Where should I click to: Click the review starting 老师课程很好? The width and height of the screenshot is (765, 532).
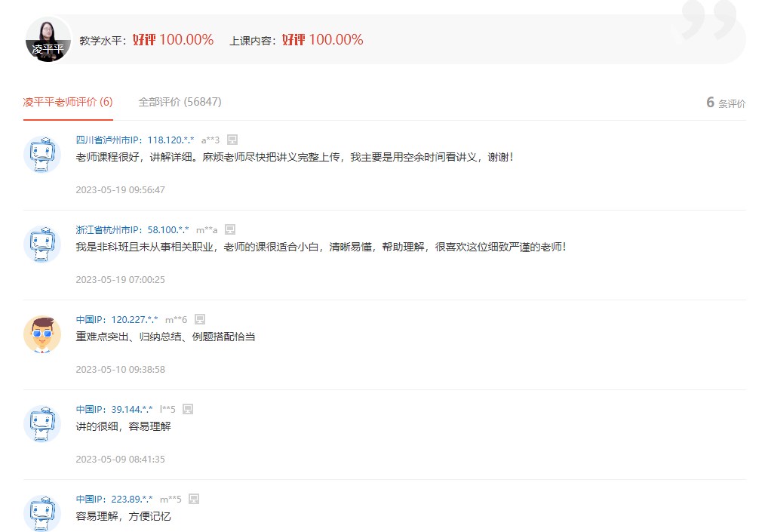295,157
